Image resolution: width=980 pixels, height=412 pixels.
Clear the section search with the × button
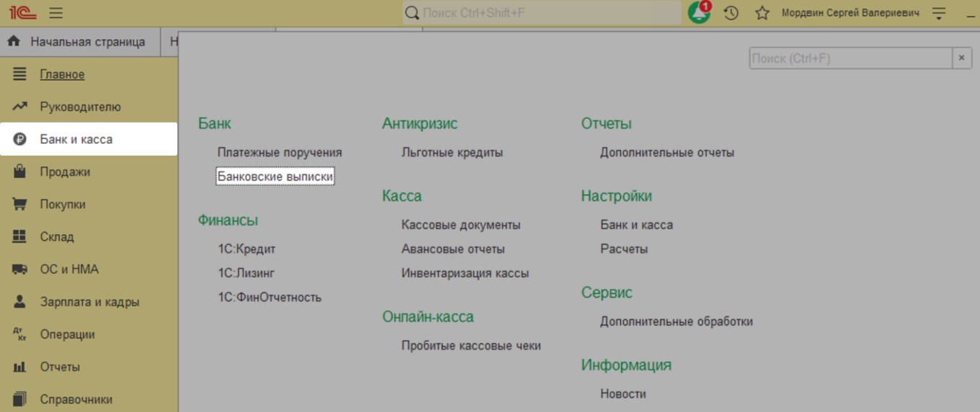point(961,58)
